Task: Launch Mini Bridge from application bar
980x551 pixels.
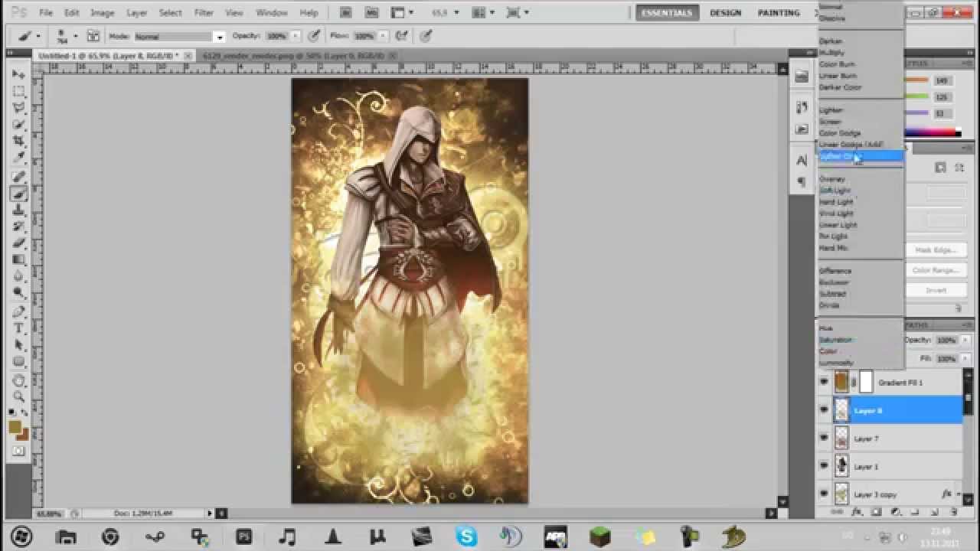Action: 371,13
